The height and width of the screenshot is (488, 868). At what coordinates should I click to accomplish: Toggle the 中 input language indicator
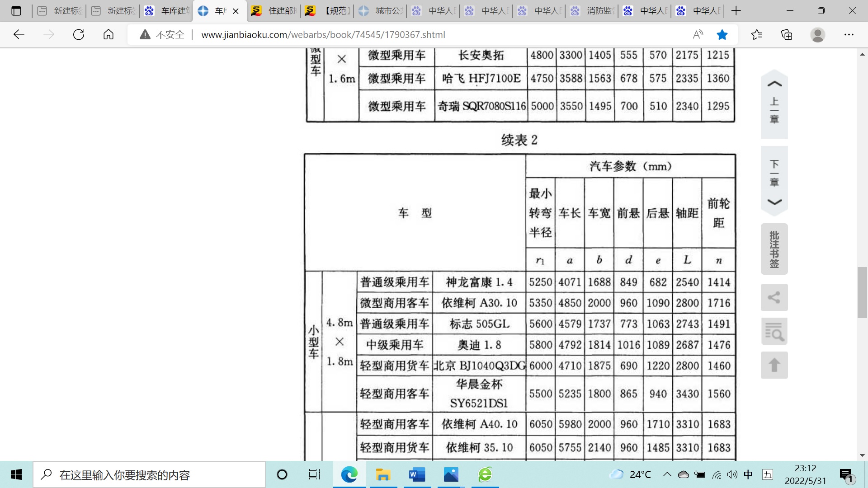pos(748,474)
